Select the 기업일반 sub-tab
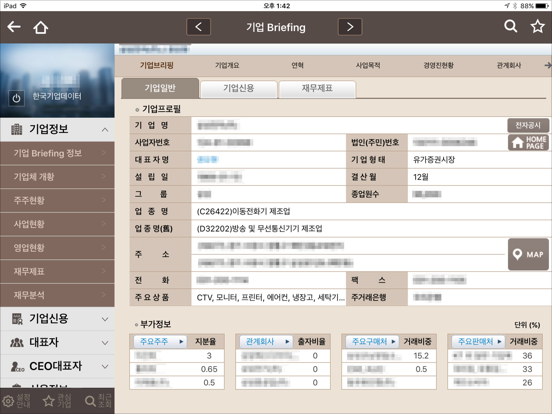The height and width of the screenshot is (414, 552). 160,88
